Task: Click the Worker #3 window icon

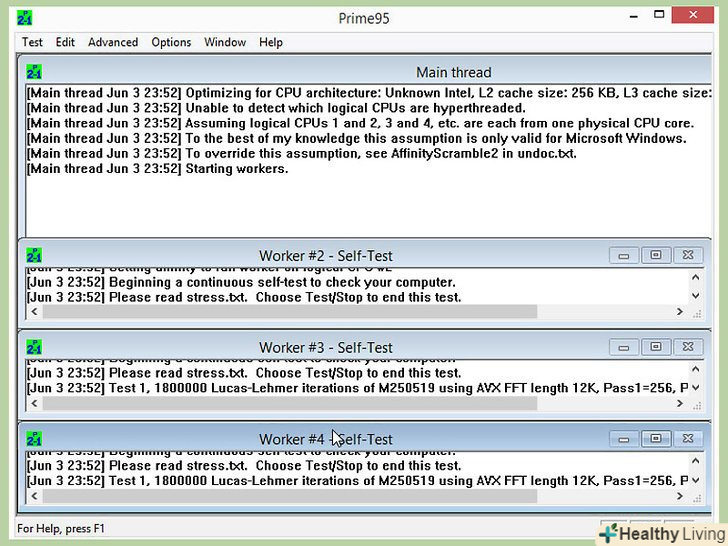Action: point(35,347)
